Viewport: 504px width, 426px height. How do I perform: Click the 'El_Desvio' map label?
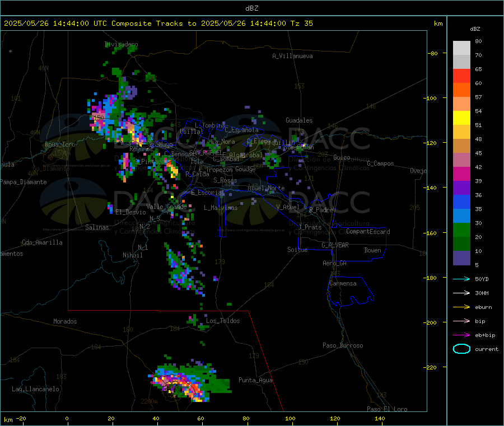[130, 212]
